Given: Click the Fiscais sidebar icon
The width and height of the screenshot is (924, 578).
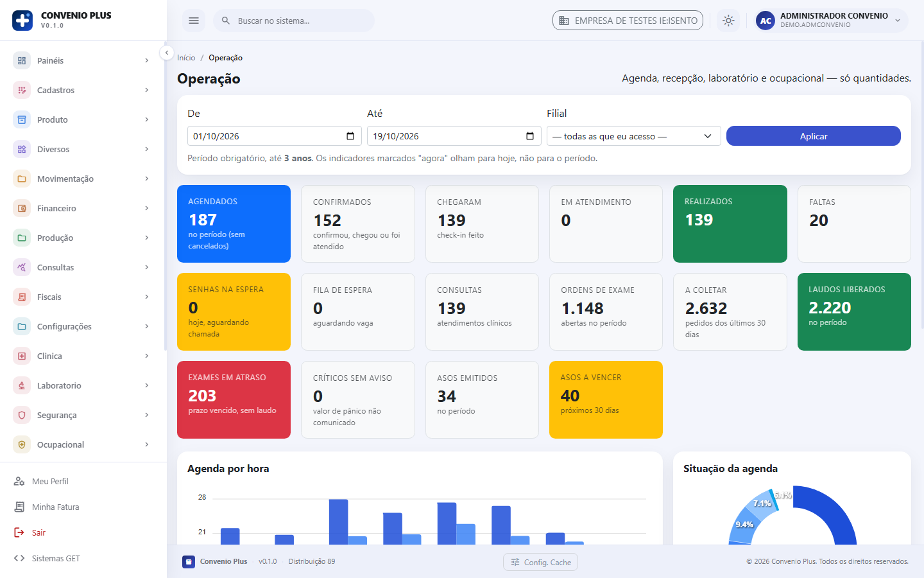Looking at the screenshot, I should coord(22,297).
